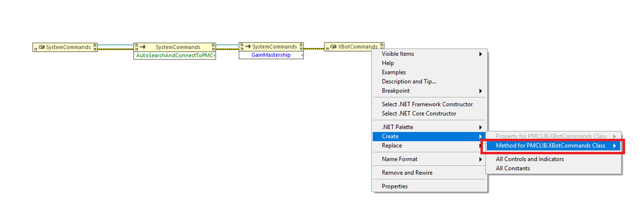Choose Select .NET Framework Constructor
Screen dimensions: 644x213
(x=427, y=104)
